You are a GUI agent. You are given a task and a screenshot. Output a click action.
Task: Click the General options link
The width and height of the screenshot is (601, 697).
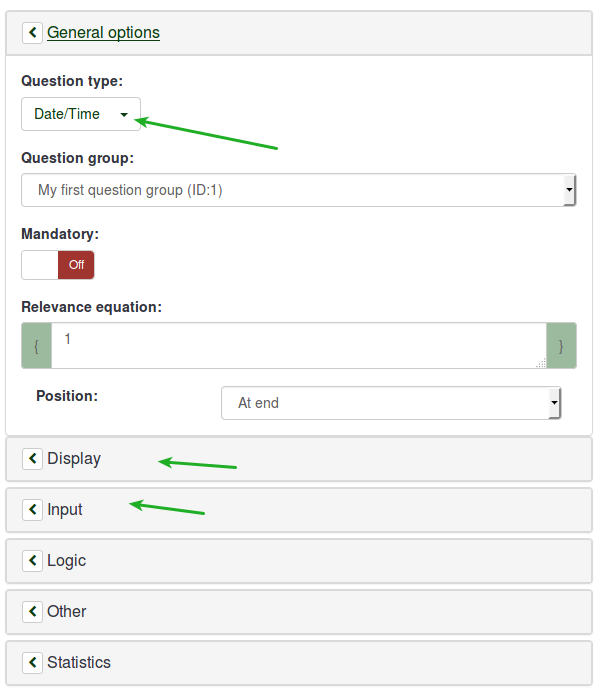point(103,33)
